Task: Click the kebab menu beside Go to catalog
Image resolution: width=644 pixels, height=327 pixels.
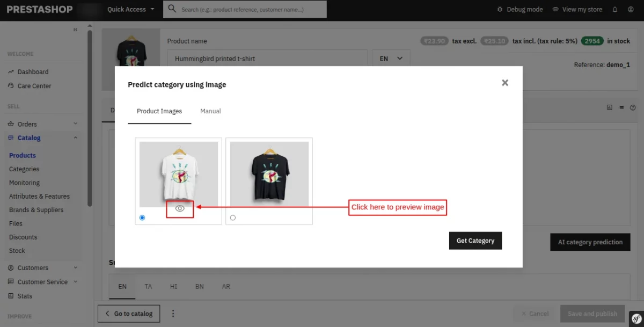Action: (173, 313)
